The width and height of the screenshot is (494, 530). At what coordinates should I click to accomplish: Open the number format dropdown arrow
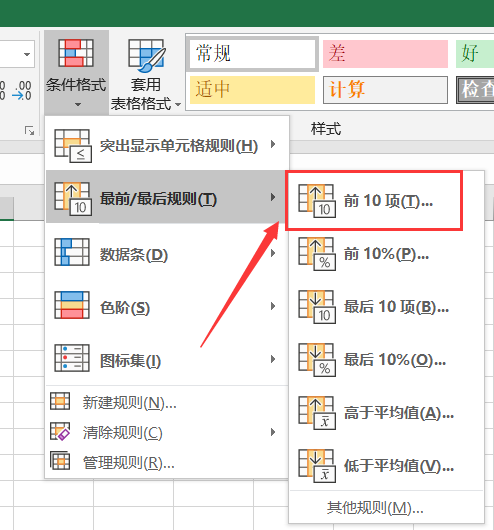pos(27,54)
